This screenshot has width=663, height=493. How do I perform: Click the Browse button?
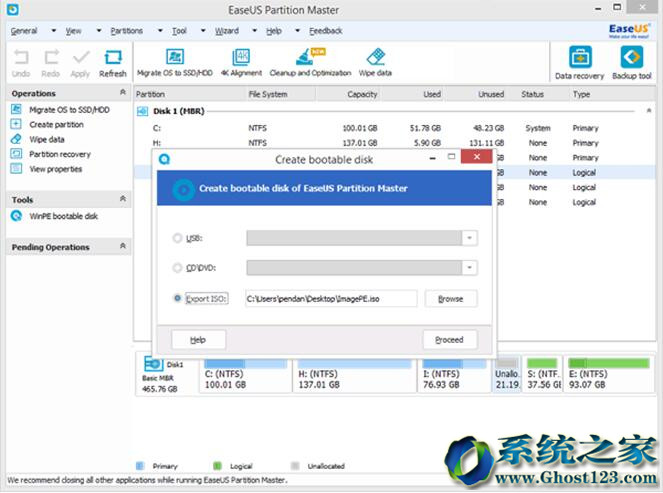[451, 299]
